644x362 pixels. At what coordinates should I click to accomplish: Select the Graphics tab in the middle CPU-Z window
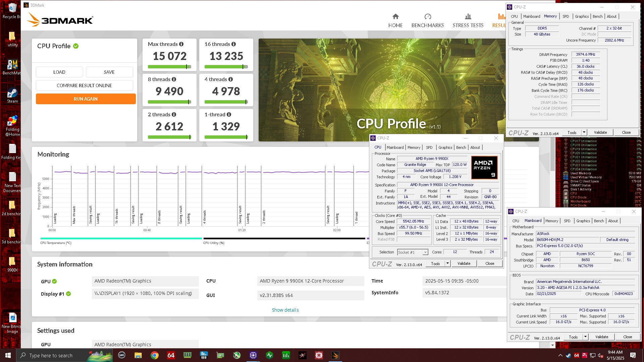tap(445, 147)
